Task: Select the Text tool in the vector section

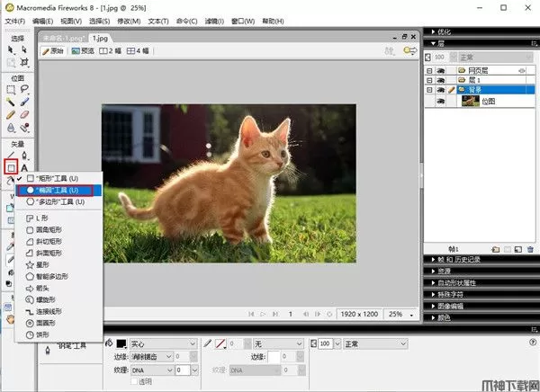Action: coord(24,166)
